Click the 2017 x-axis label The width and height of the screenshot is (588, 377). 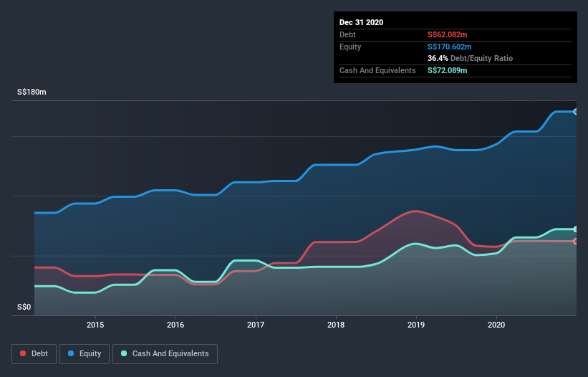point(256,325)
